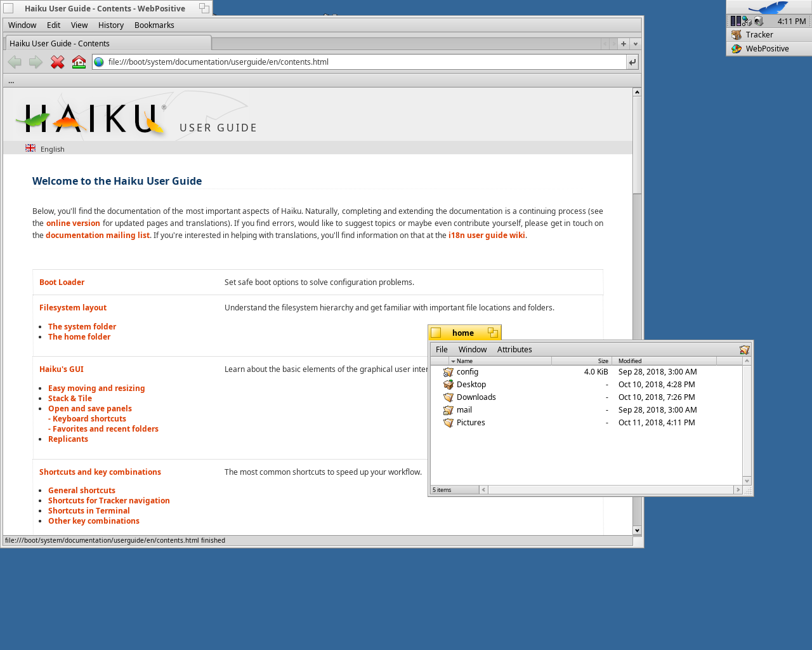Open the File menu in home window
Image resolution: width=812 pixels, height=650 pixels.
(442, 350)
